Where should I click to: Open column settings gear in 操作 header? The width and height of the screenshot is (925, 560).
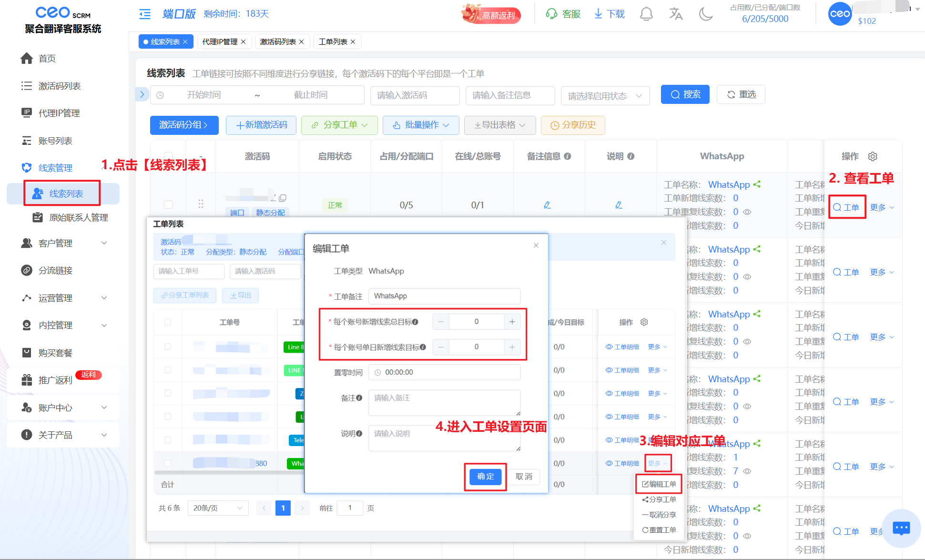[873, 156]
